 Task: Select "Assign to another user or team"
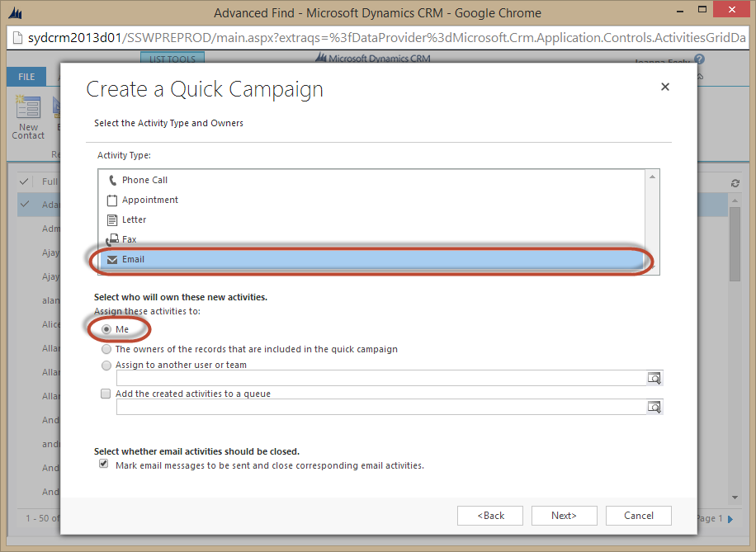pos(106,365)
